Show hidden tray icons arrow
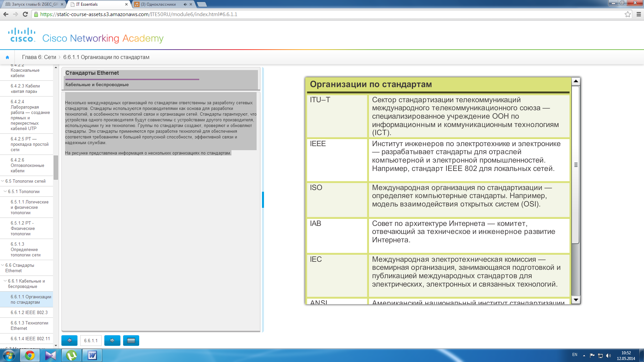 tap(584, 356)
